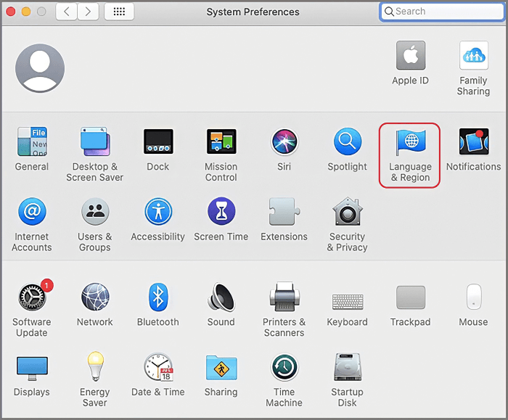Show all preferences grid button
The image size is (508, 420).
pos(119,12)
